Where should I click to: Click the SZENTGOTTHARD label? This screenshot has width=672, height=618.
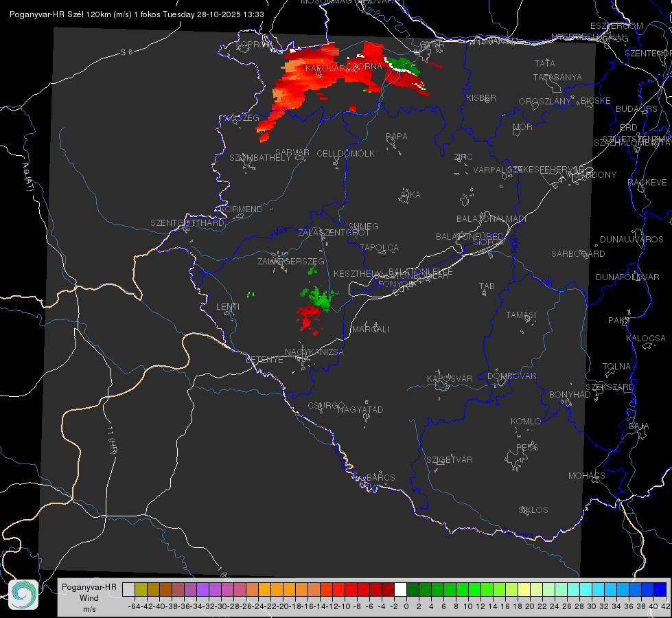[x=187, y=223]
